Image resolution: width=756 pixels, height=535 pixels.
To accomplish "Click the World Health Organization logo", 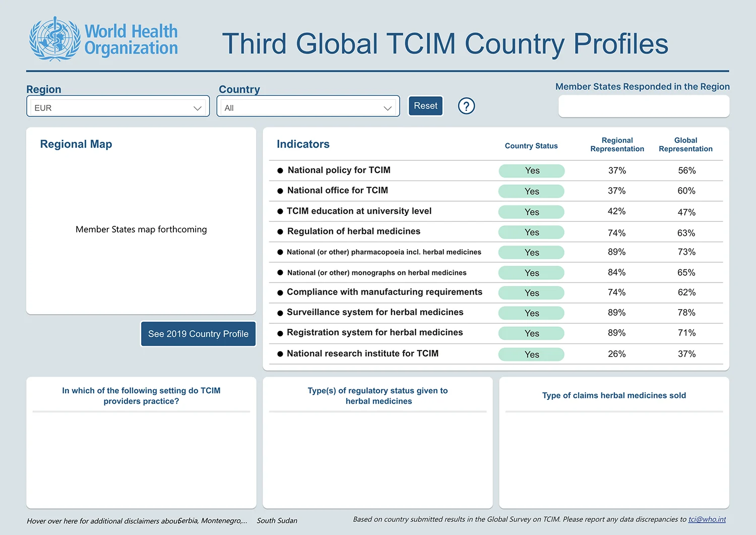I will [x=104, y=39].
